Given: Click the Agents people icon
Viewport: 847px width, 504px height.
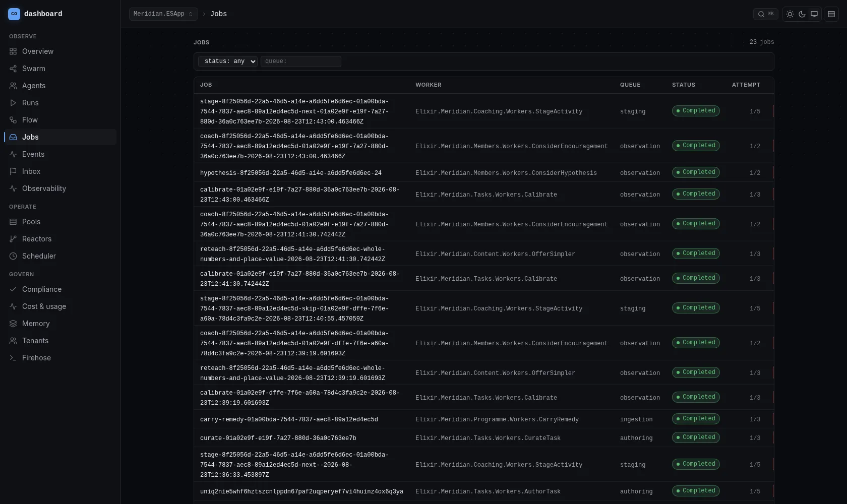Looking at the screenshot, I should pyautogui.click(x=13, y=86).
